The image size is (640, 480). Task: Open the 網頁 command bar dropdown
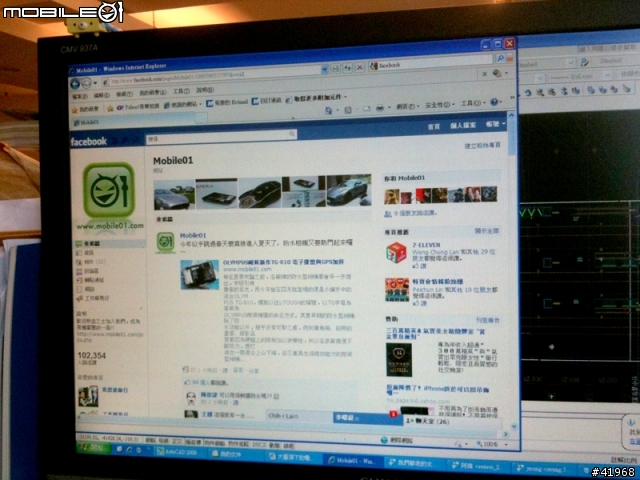pyautogui.click(x=408, y=106)
